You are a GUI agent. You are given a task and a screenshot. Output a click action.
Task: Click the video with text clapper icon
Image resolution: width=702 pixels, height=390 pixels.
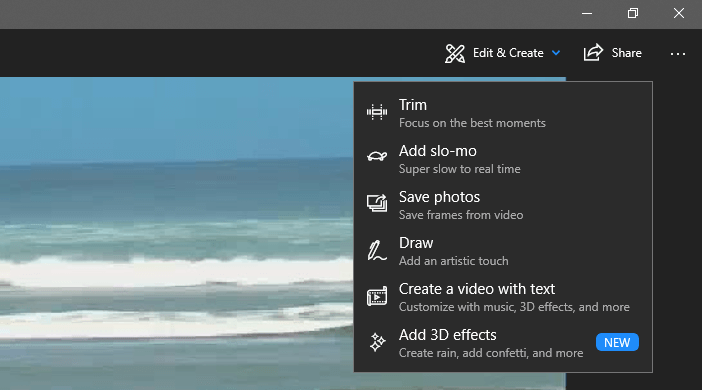[x=377, y=296]
